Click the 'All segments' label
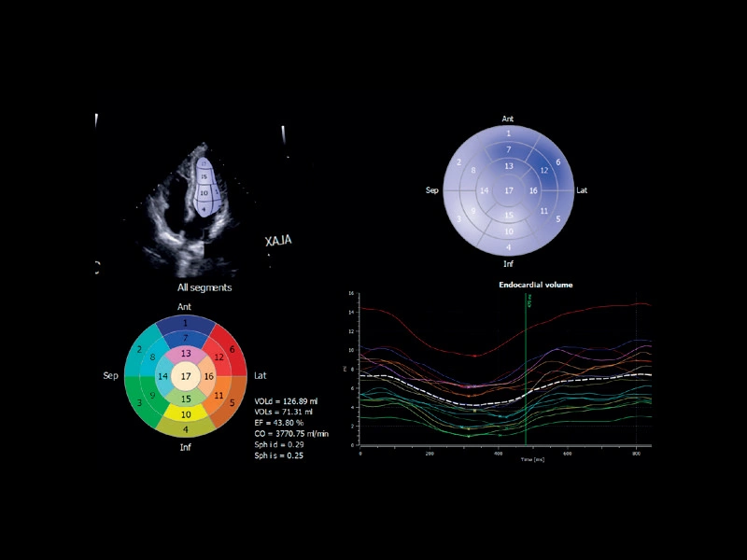The width and height of the screenshot is (747, 560). (x=204, y=287)
